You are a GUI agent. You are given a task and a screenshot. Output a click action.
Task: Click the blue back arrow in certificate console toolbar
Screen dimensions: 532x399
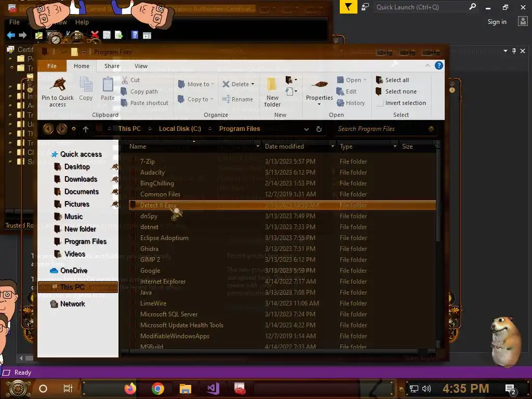tap(11, 35)
